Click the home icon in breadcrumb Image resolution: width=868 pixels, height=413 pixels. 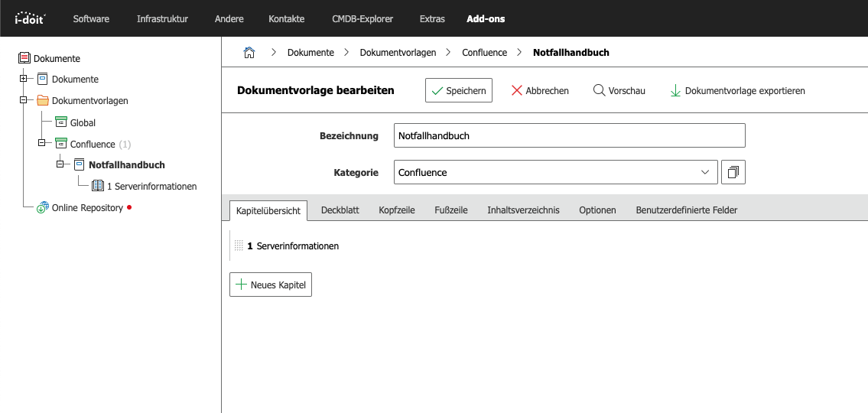pos(249,53)
